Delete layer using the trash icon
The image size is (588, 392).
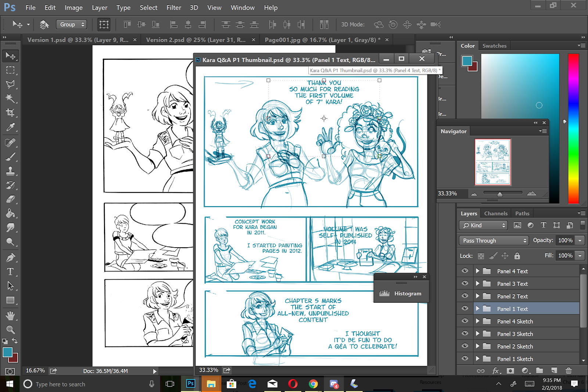click(x=569, y=370)
